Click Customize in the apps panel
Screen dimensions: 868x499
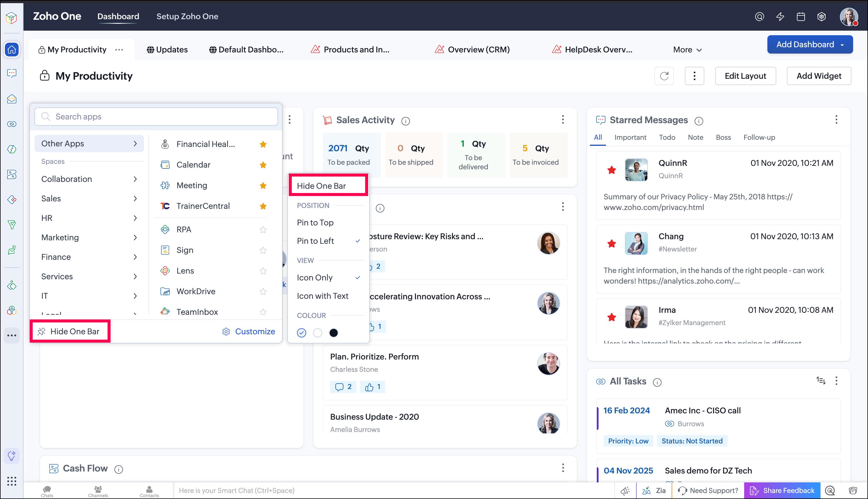(248, 332)
